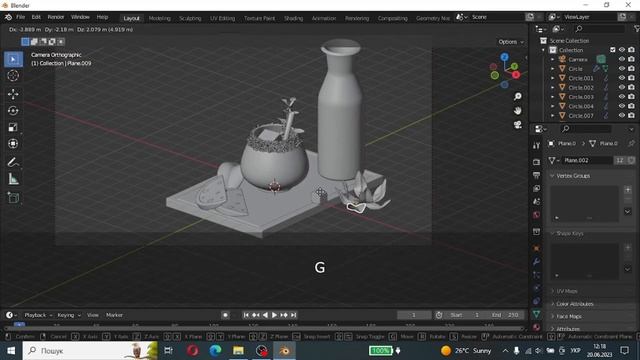Open the Keying dropdown in timeline
This screenshot has height=360, width=640.
click(69, 315)
